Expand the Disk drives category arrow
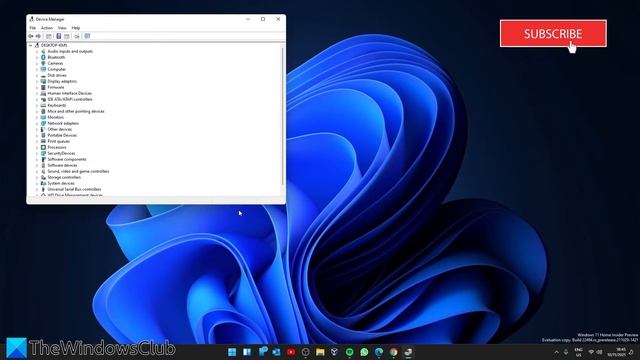The image size is (640, 360). pos(37,76)
